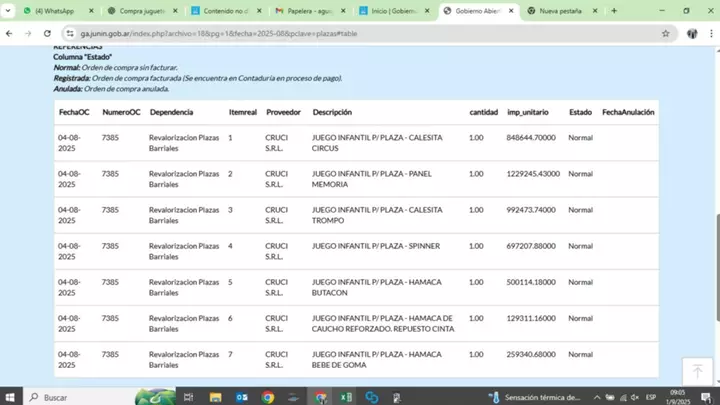Select the NumeroOC column header

coord(121,112)
